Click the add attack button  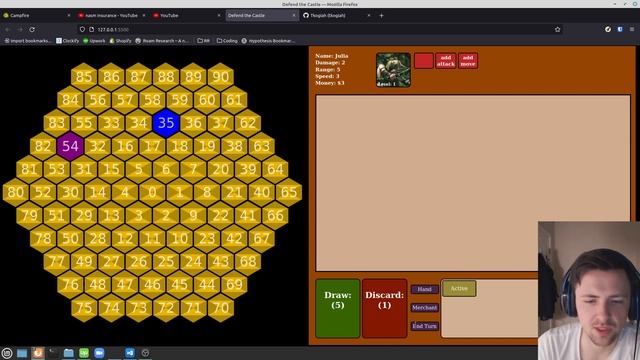click(x=446, y=61)
